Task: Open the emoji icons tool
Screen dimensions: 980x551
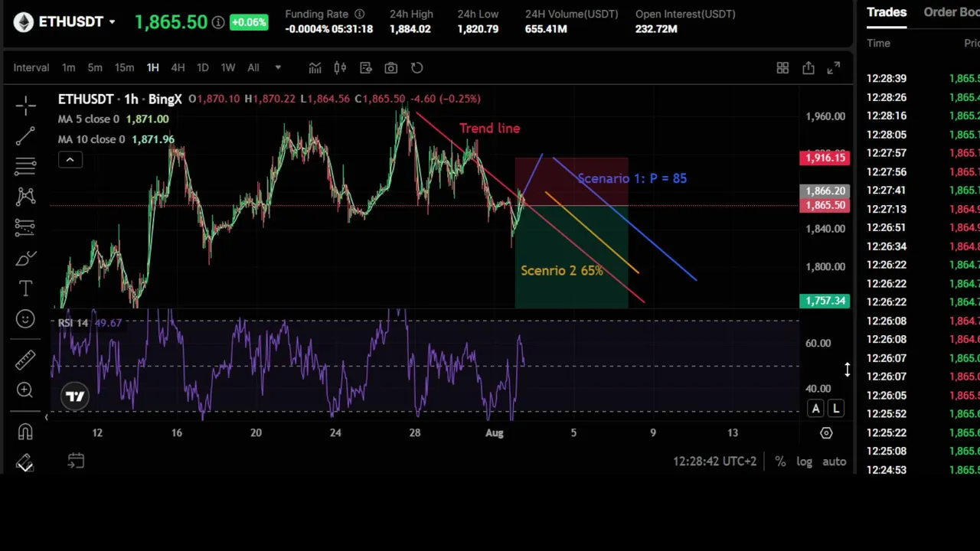Action: tap(25, 319)
